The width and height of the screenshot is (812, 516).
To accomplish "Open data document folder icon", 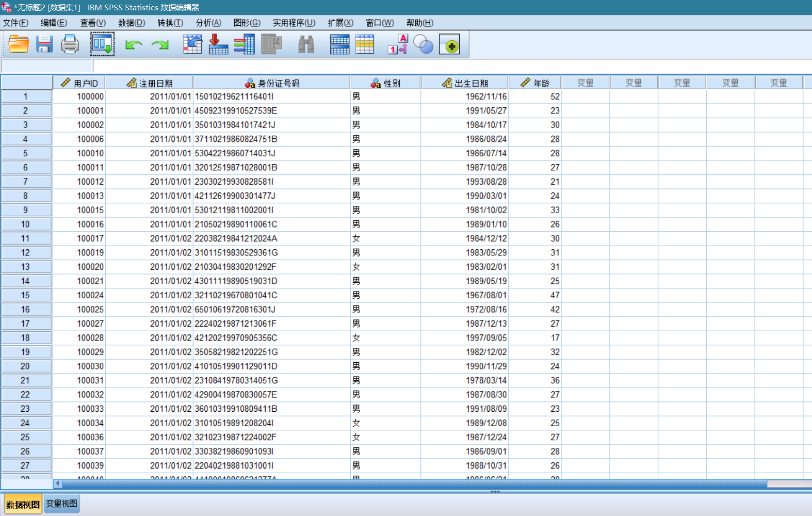I will (19, 44).
